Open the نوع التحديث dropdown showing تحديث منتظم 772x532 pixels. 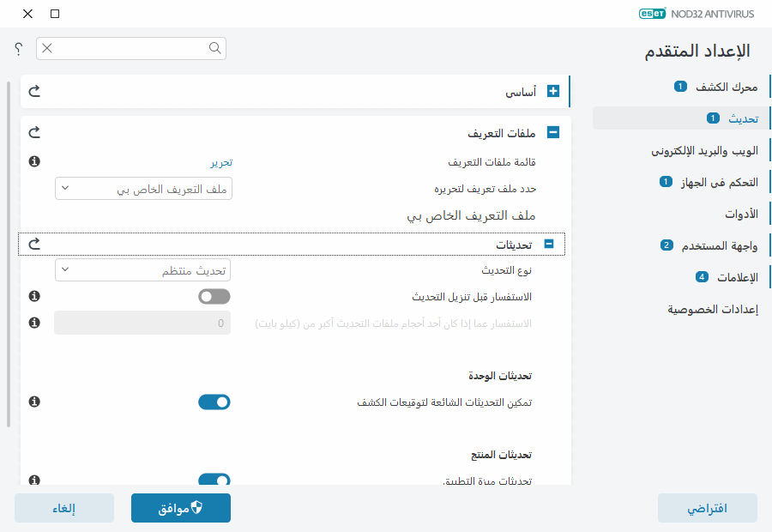143,269
